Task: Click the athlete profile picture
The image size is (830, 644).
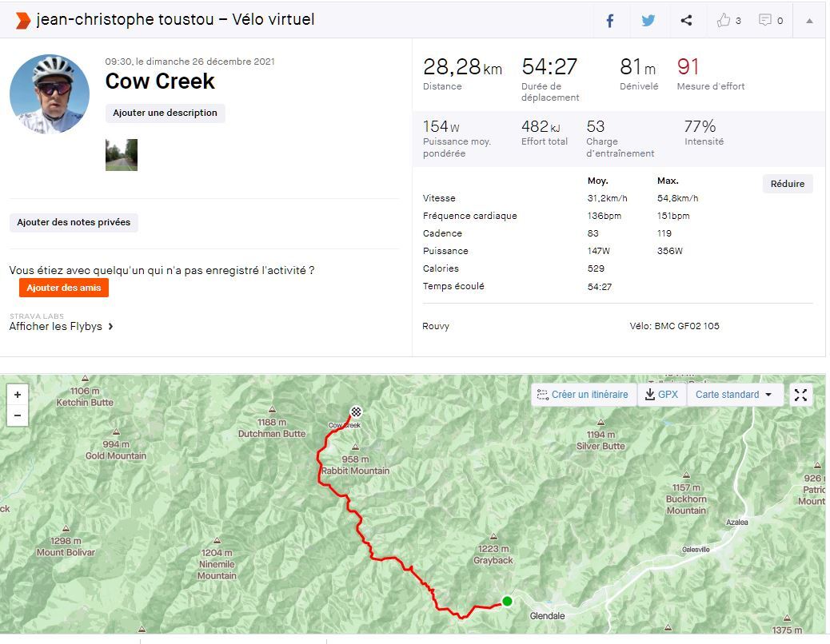Action: (x=50, y=94)
